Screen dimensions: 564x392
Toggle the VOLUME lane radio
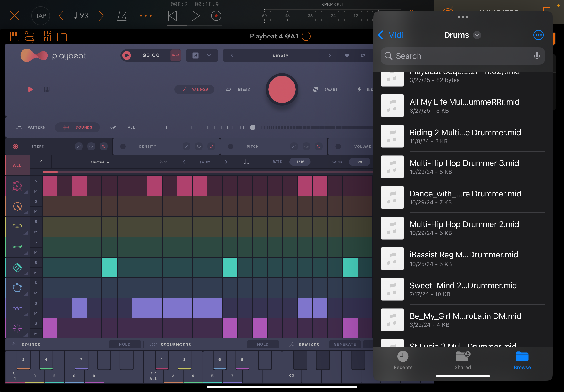click(338, 146)
